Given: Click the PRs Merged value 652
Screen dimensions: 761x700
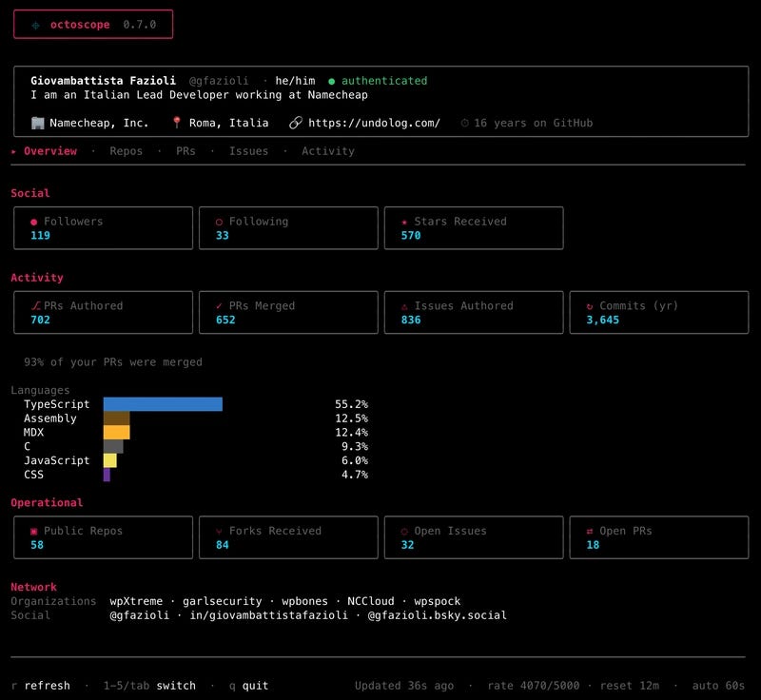Looking at the screenshot, I should pyautogui.click(x=225, y=321).
